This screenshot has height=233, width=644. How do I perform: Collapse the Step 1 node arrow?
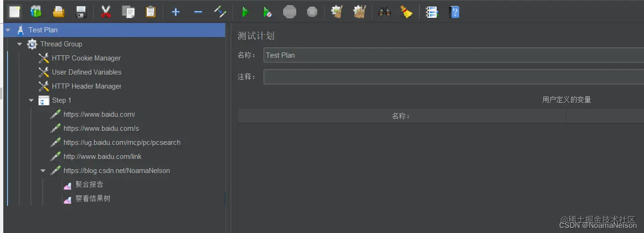point(31,100)
